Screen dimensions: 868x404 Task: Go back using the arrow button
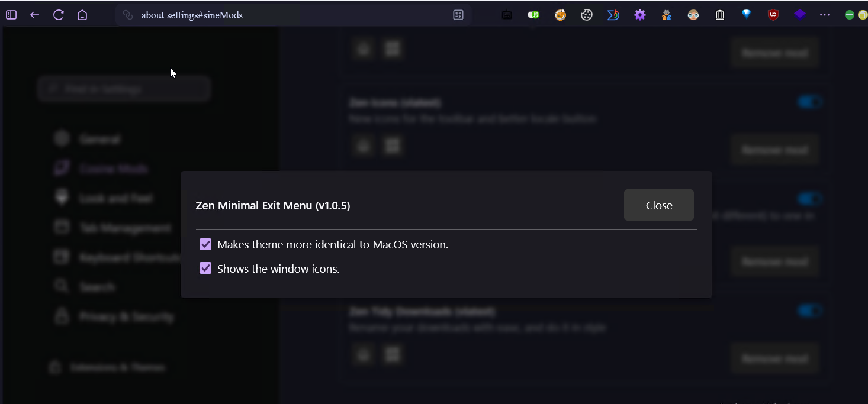(35, 15)
